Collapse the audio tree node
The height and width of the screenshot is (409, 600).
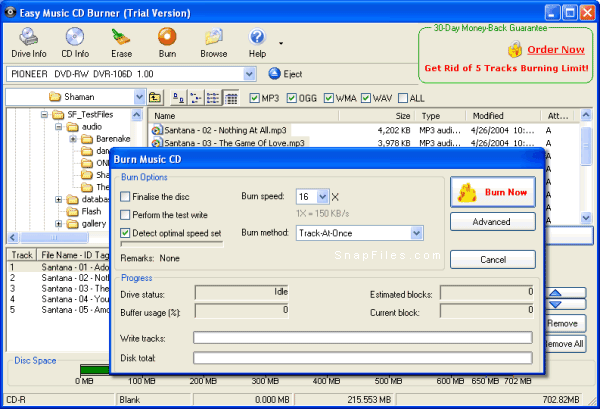58,127
